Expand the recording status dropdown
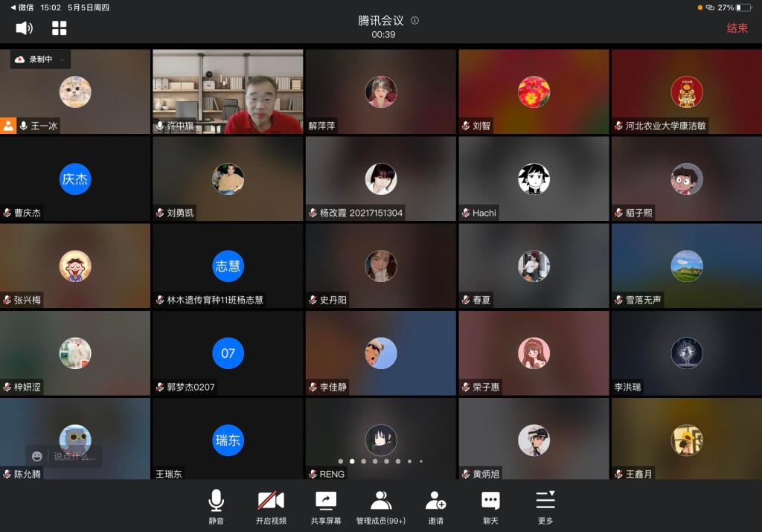The image size is (762, 532). pos(63,60)
